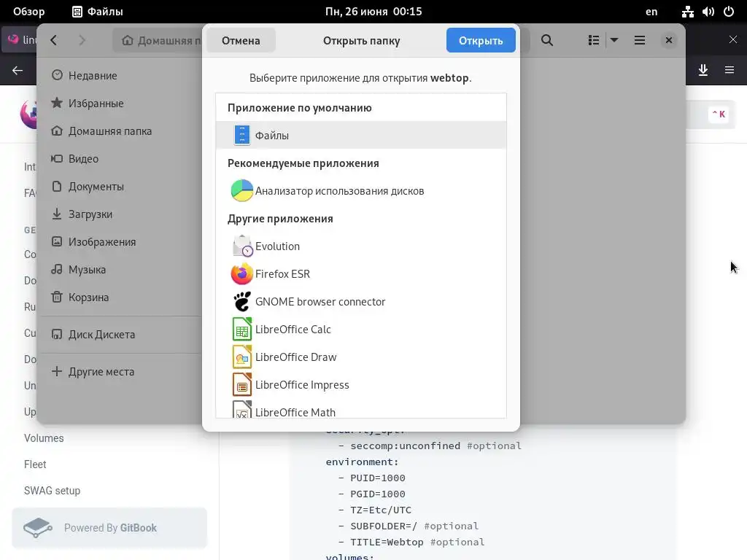Click the browser back arrow
Viewport: 747px width, 560px height.
click(x=18, y=71)
